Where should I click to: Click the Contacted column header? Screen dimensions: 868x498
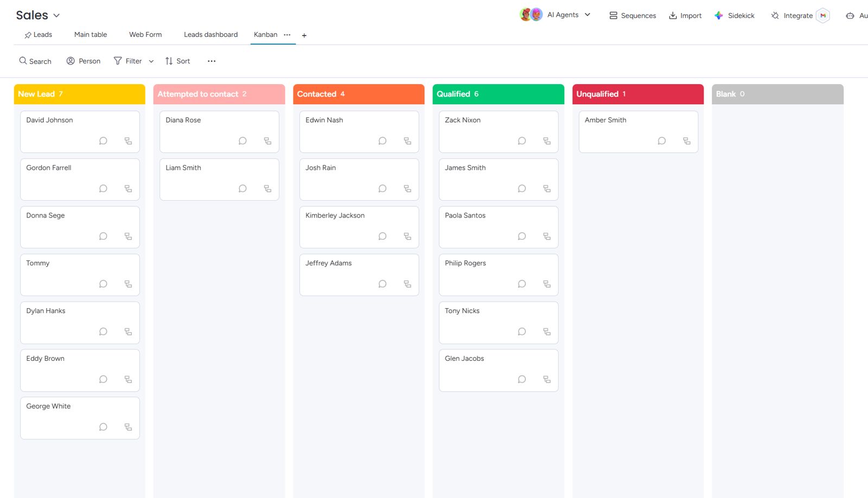coord(359,94)
